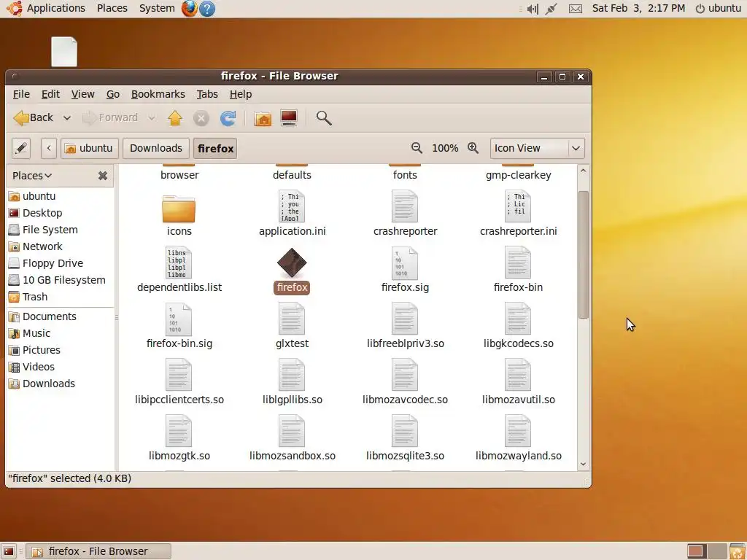747x560 pixels.
Task: Zoom in with the plus magnifier
Action: pyautogui.click(x=473, y=148)
